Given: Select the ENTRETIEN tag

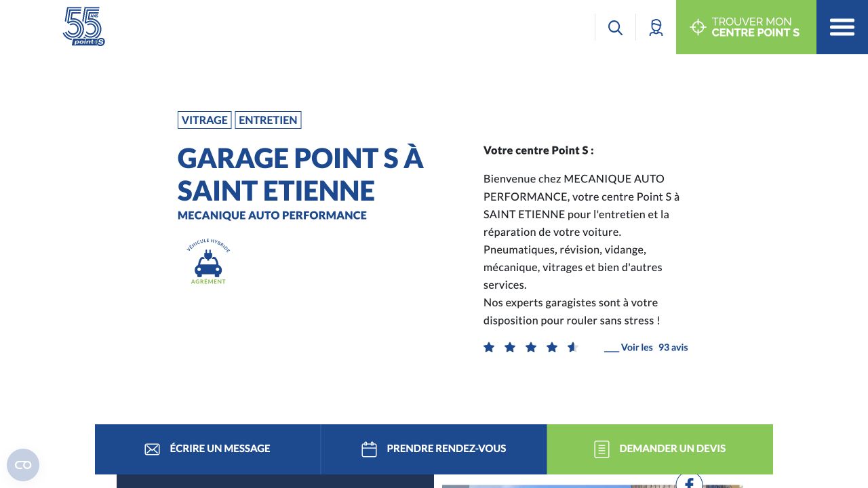Looking at the screenshot, I should tap(268, 120).
